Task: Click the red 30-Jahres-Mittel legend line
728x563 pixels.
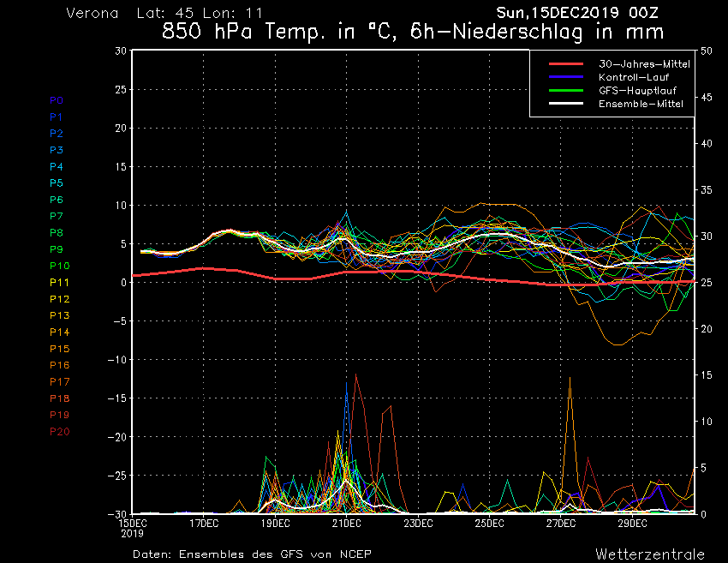Action: (566, 64)
